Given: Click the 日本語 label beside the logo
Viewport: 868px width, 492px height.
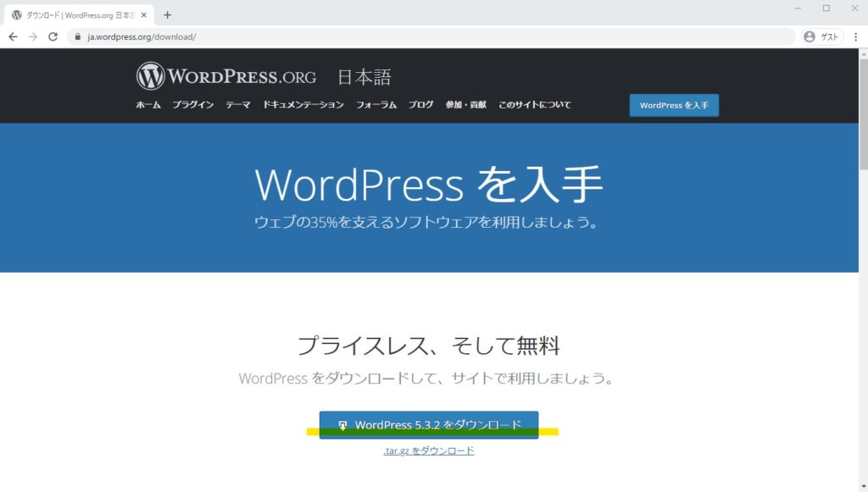Looking at the screenshot, I should [364, 77].
